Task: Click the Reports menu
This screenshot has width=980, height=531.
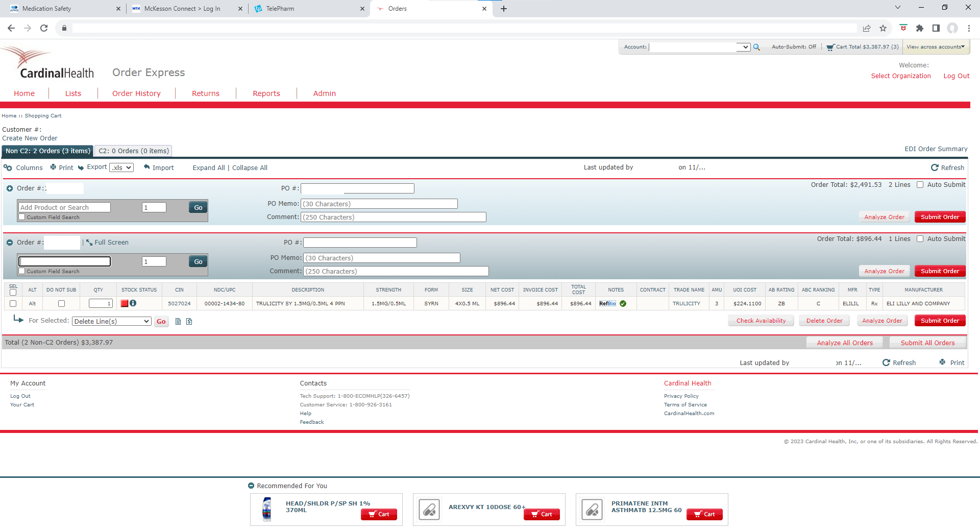Action: (x=266, y=93)
